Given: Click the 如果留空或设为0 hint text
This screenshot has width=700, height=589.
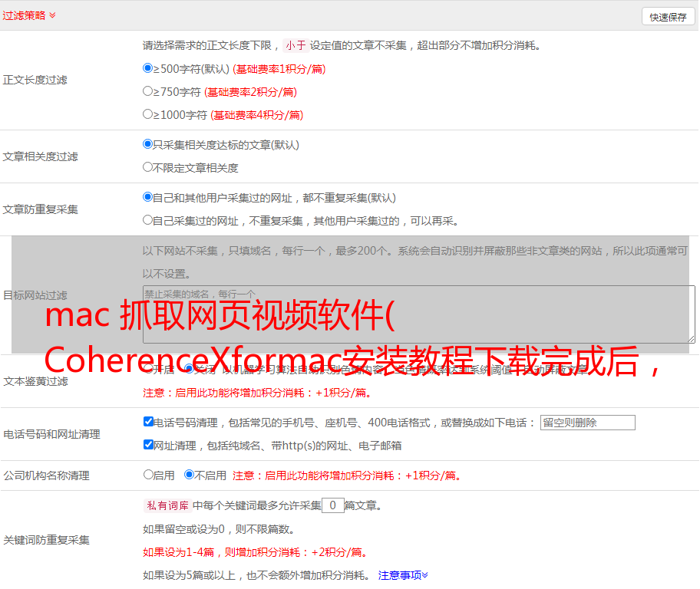Looking at the screenshot, I should click(219, 529).
